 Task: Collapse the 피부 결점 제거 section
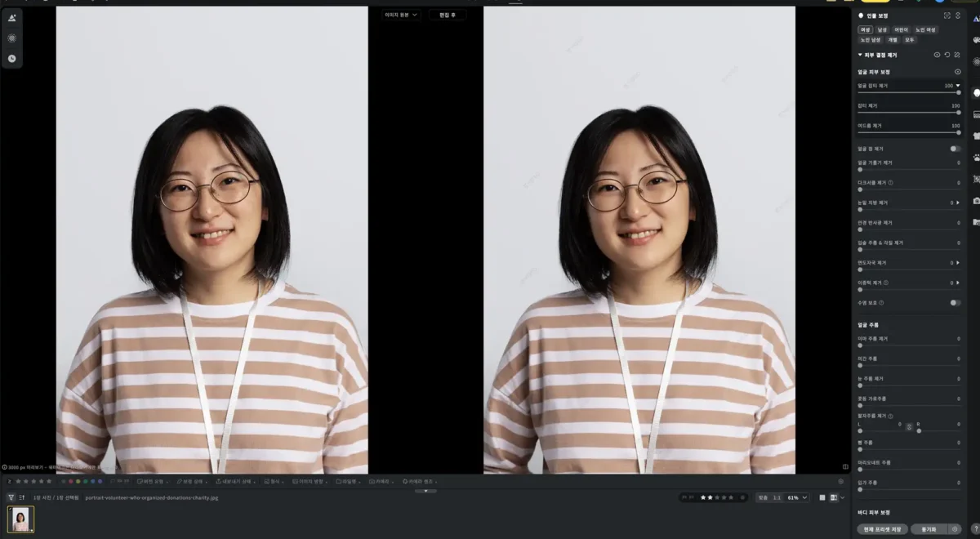pyautogui.click(x=860, y=55)
